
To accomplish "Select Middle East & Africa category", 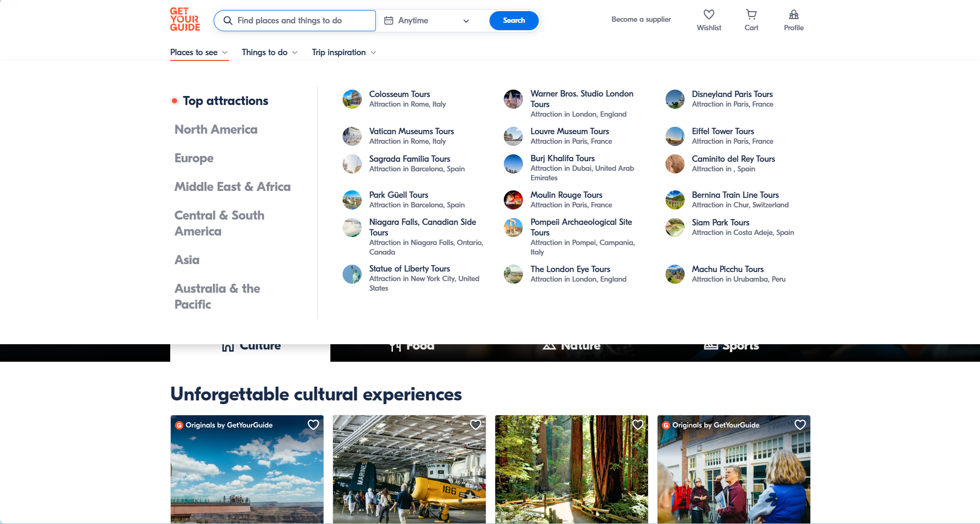I will point(232,187).
